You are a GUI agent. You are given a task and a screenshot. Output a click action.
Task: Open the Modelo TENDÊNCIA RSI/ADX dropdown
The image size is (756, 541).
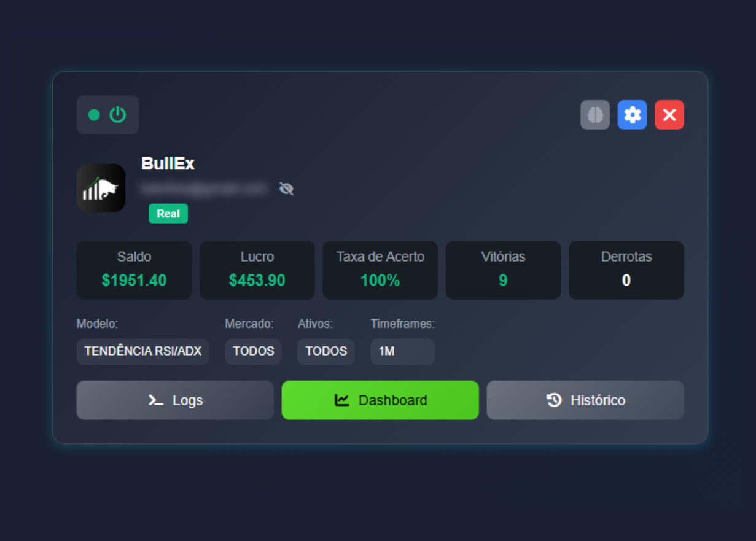[142, 351]
